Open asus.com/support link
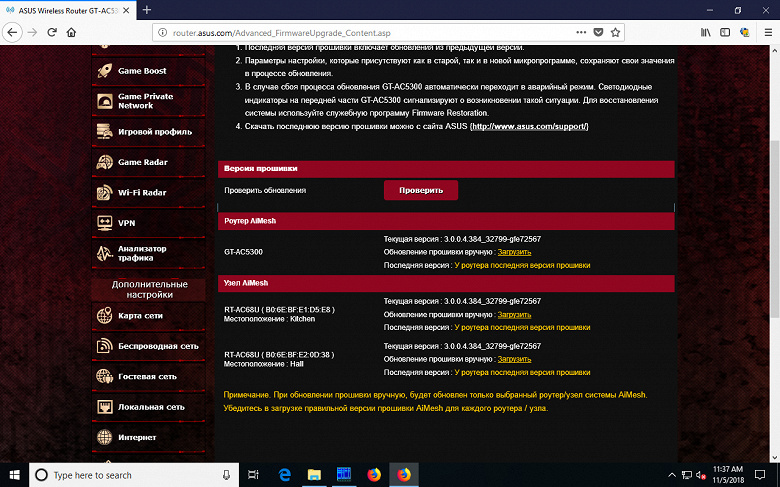The image size is (780, 487). click(529, 126)
